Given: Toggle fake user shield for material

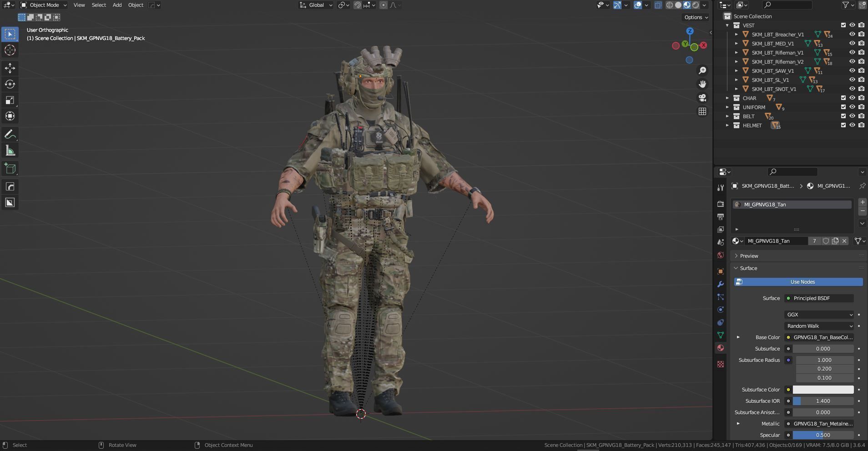Looking at the screenshot, I should [826, 241].
